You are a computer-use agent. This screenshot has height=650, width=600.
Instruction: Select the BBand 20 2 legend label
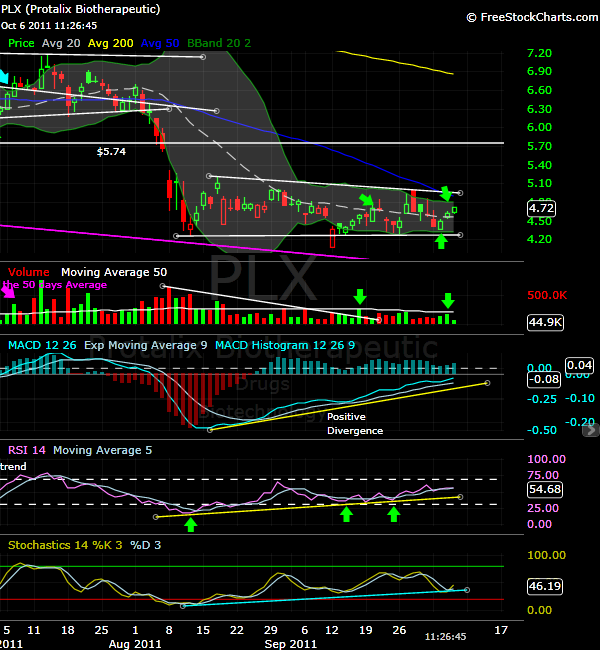pos(219,43)
